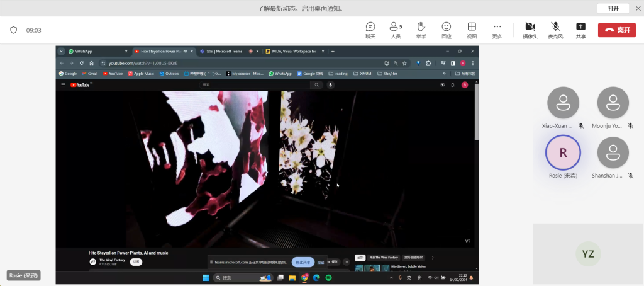Open the My courses | Moo... bookmark
644x286 pixels.
(245, 74)
